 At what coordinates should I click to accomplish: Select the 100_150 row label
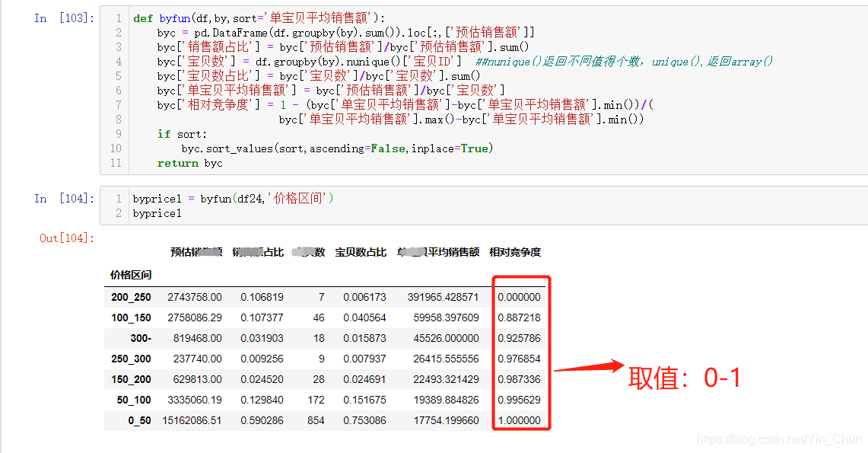point(131,317)
